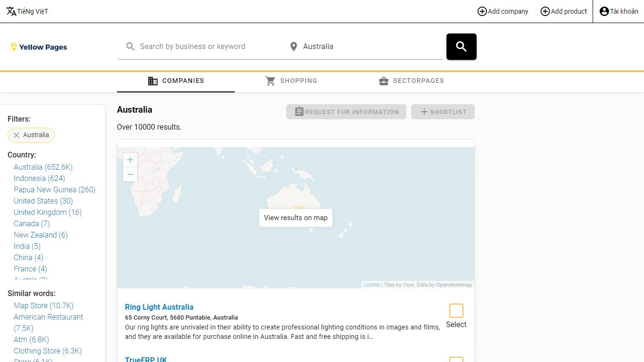The image size is (644, 362).
Task: Click the Companies tab building icon
Action: click(153, 81)
